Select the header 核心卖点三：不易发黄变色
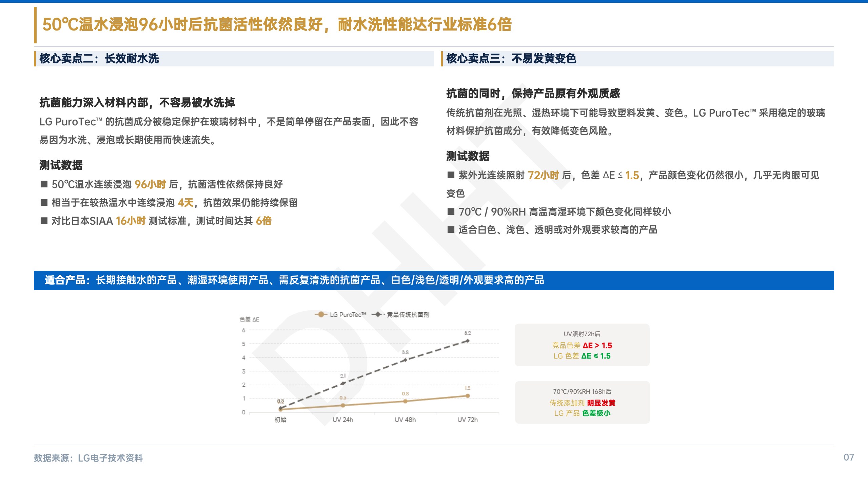The height and width of the screenshot is (488, 868). coord(511,59)
